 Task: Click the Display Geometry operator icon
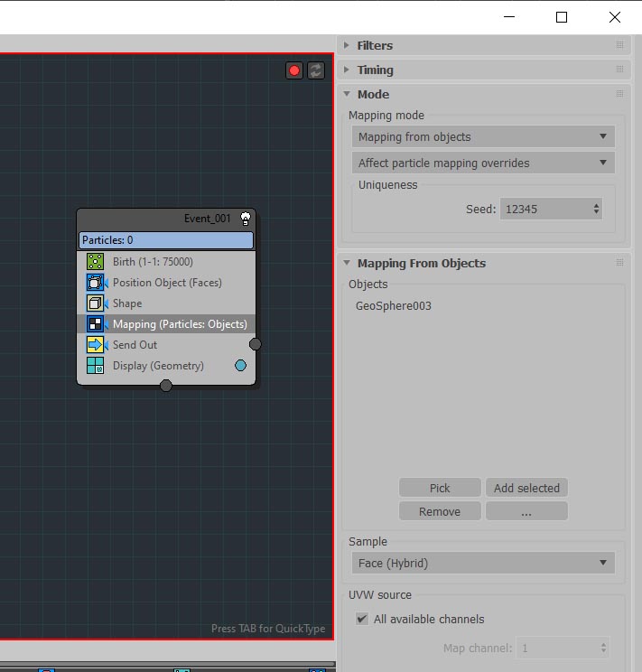pyautogui.click(x=95, y=366)
